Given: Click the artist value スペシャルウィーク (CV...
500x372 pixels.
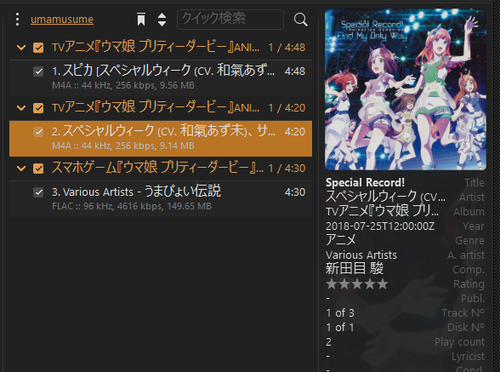Looking at the screenshot, I should (385, 197).
